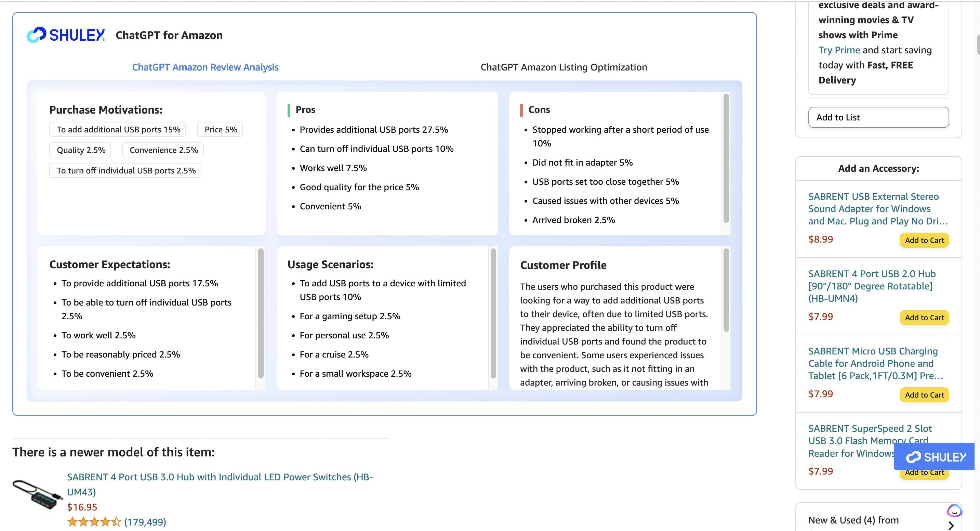This screenshot has height=531, width=980.
Task: Click the newer model hub thumbnail image
Action: (37, 494)
